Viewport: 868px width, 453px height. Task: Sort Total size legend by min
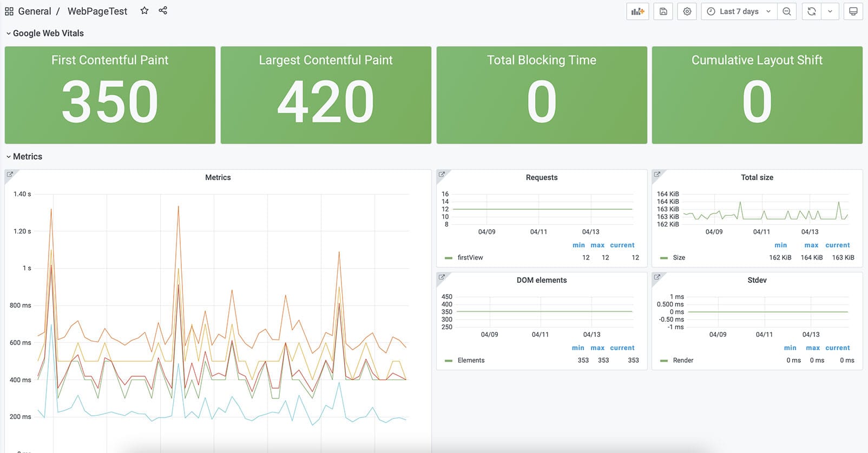(780, 245)
